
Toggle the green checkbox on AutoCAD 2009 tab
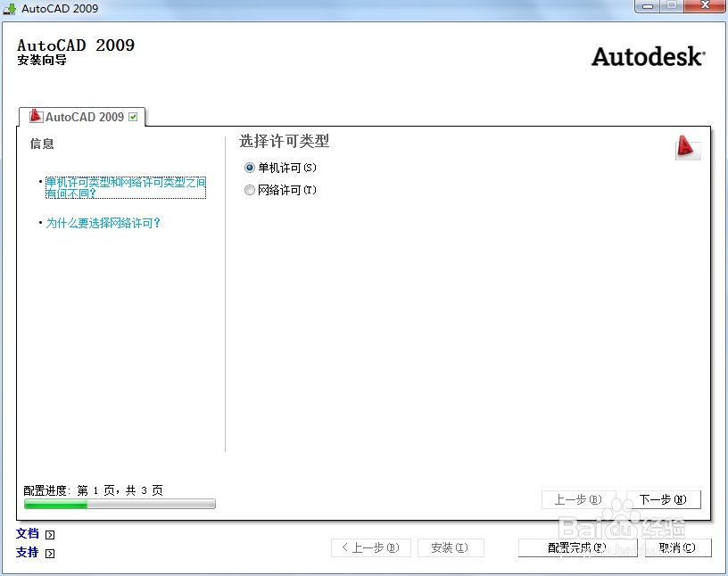coord(133,117)
